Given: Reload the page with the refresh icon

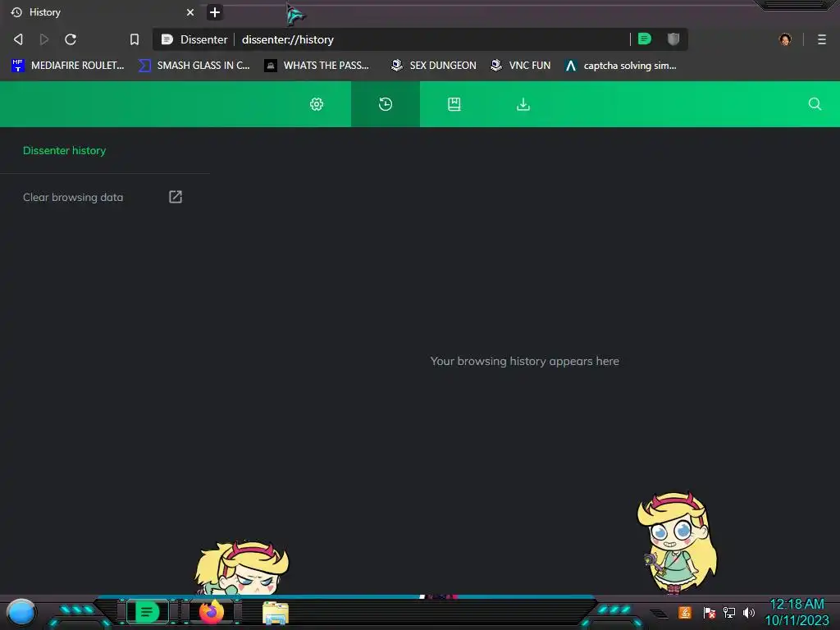Looking at the screenshot, I should pos(71,39).
